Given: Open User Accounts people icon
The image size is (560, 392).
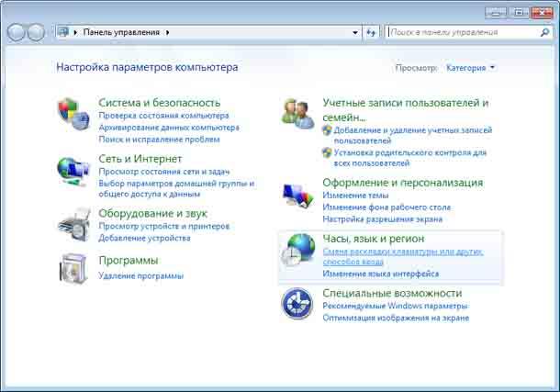Looking at the screenshot, I should tap(297, 114).
